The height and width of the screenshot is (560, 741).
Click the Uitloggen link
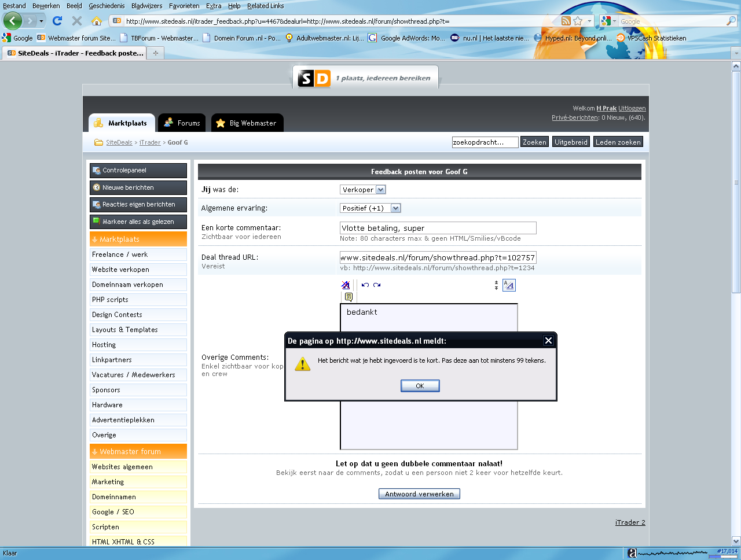pyautogui.click(x=632, y=108)
